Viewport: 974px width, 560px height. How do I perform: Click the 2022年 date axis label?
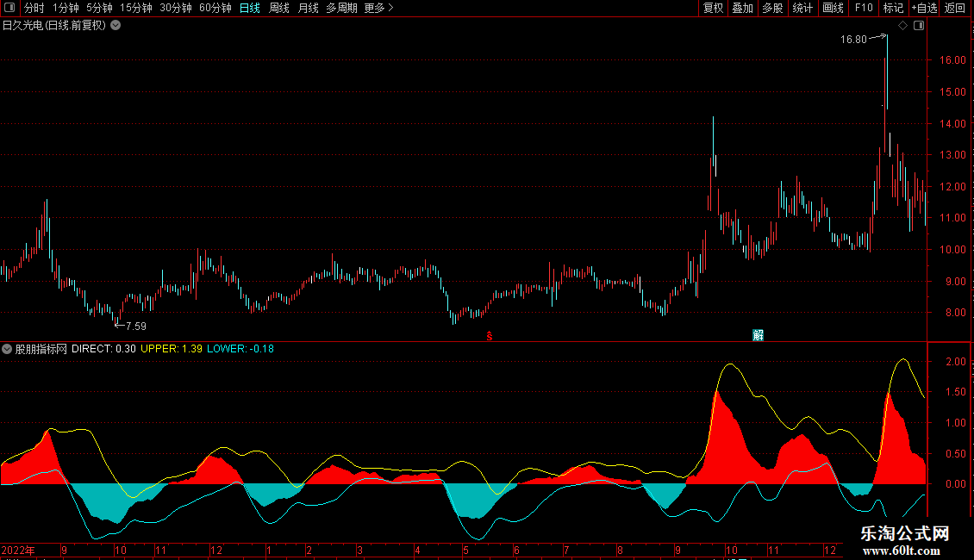(18, 550)
